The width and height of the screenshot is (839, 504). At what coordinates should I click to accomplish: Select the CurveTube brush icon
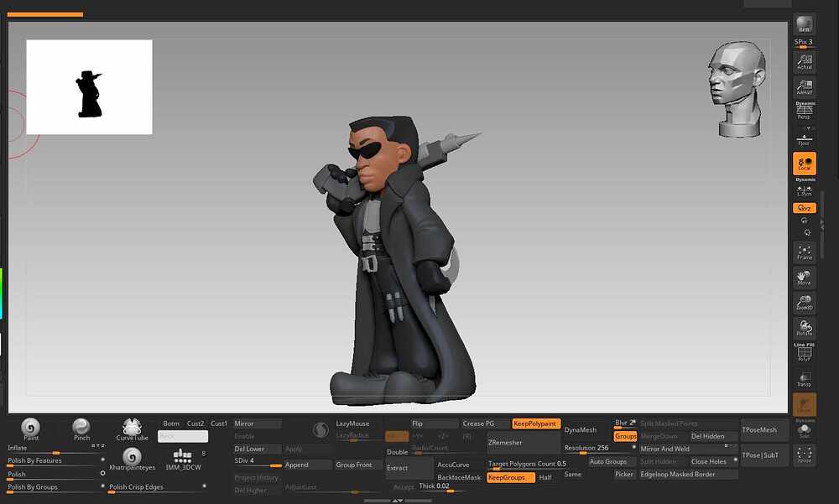coord(132,428)
